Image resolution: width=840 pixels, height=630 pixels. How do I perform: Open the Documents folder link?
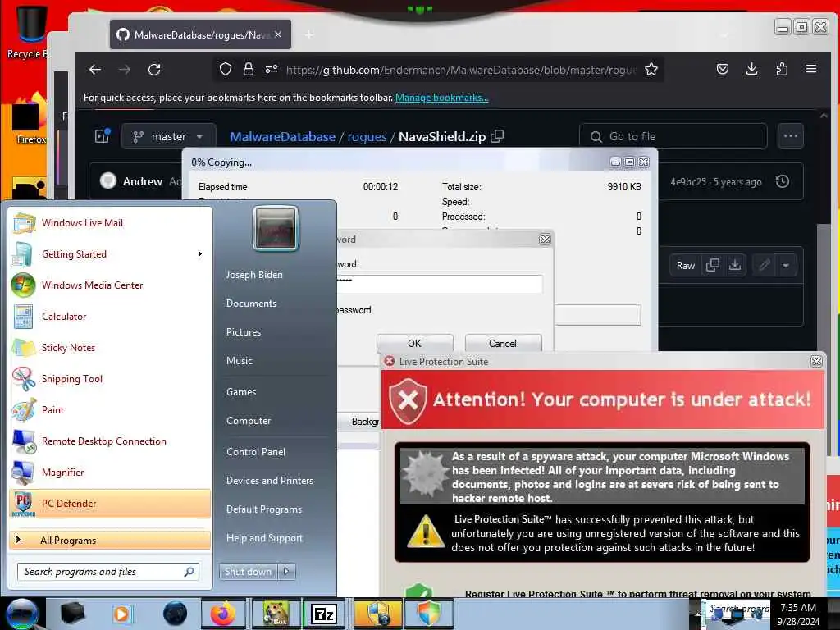251,304
